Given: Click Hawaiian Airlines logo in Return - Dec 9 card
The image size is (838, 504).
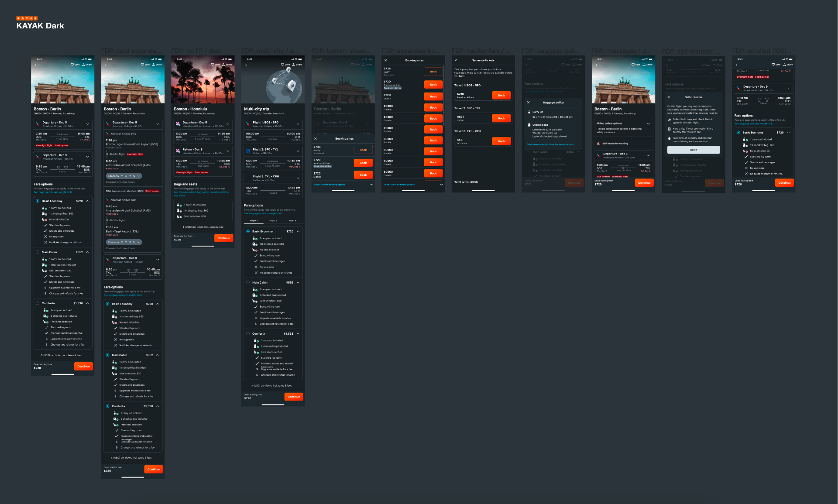Looking at the screenshot, I should (x=178, y=150).
